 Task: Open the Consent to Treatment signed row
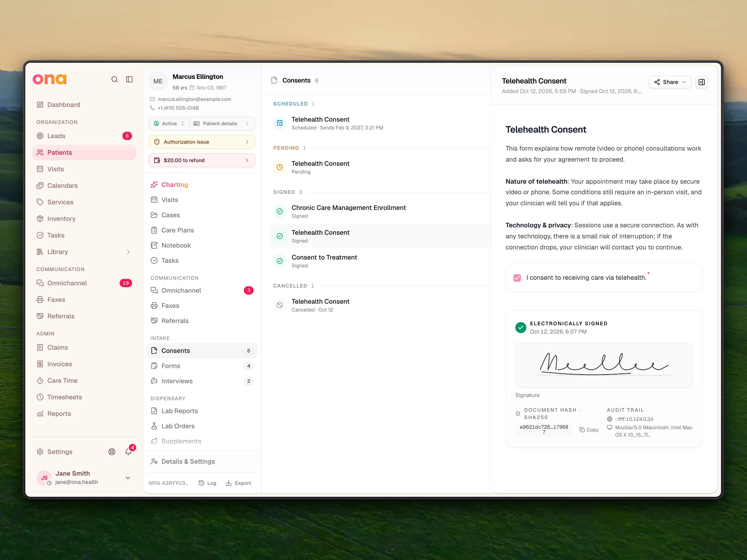(x=380, y=261)
